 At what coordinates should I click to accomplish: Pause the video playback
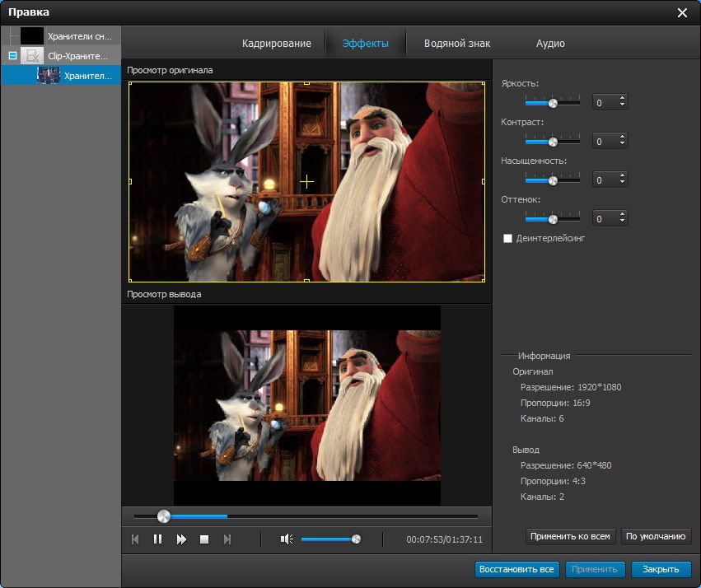point(157,539)
